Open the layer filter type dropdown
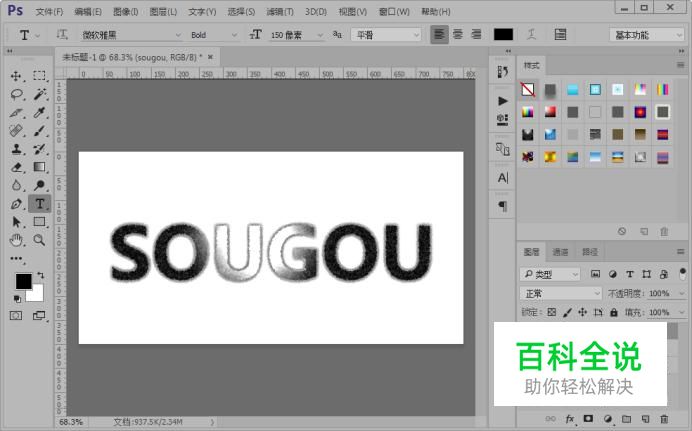The image size is (692, 431). [x=550, y=274]
